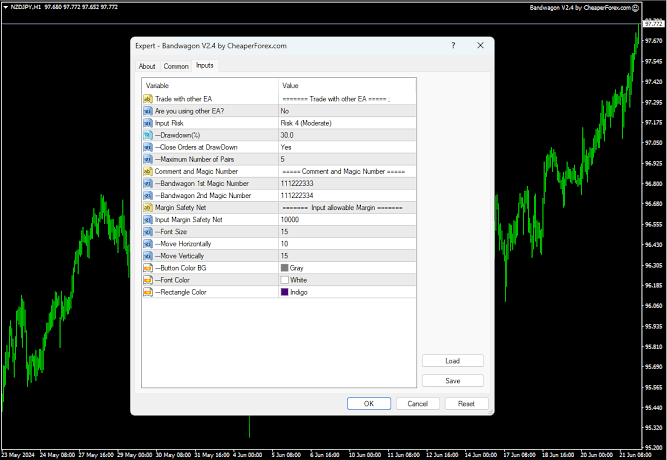Screen dimensions: 667x460
Task: Select the 'Comment and Magic Number' separator value
Action: (x=347, y=171)
